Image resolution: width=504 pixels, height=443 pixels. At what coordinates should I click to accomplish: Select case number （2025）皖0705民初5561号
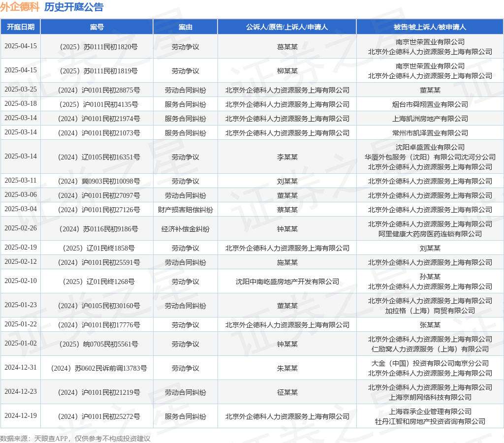pos(97,344)
